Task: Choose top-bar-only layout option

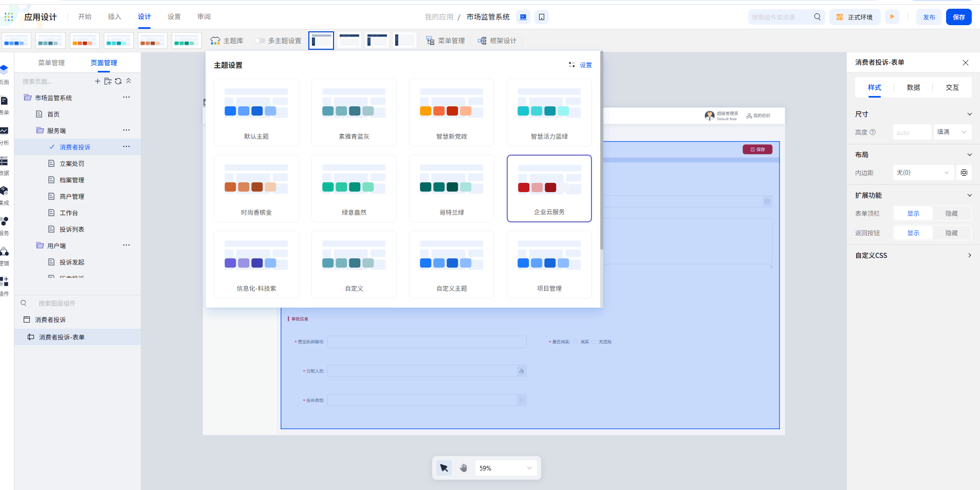Action: (x=349, y=41)
